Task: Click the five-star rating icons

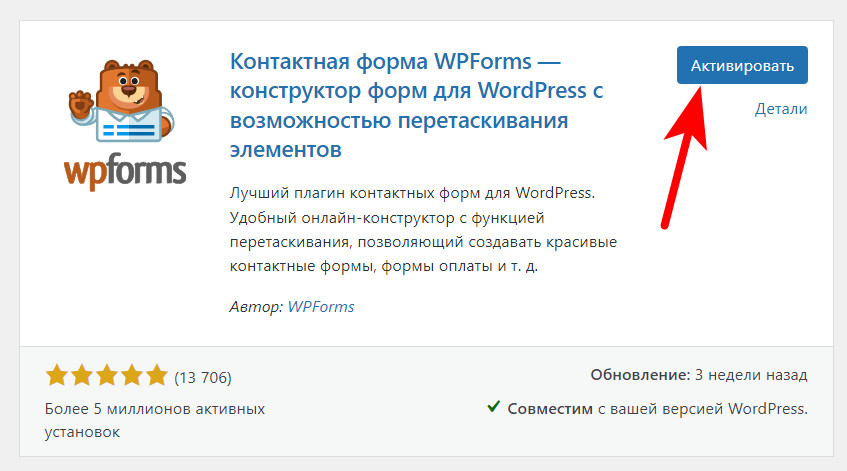Action: pos(107,375)
